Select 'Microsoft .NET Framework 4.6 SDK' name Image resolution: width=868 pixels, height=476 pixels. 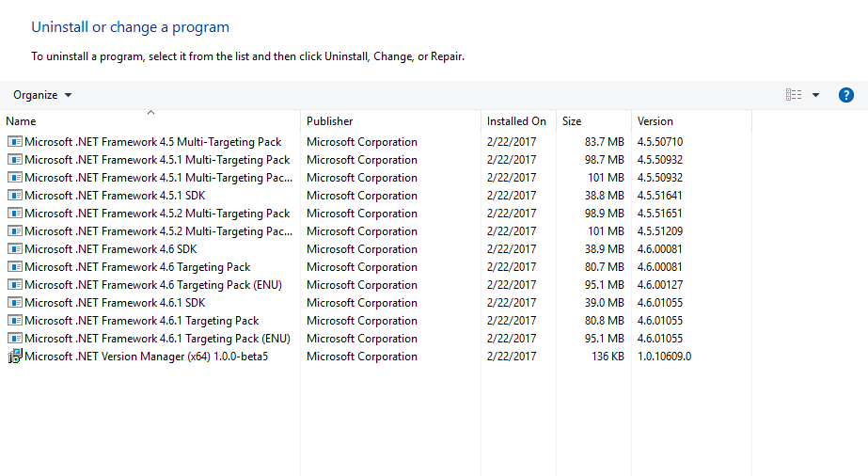point(111,249)
